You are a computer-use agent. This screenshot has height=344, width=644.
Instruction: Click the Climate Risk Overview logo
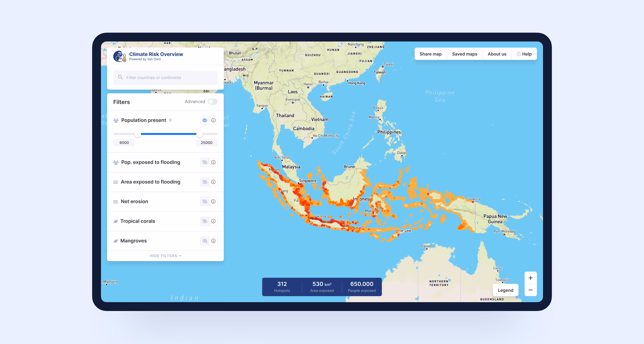pos(120,56)
